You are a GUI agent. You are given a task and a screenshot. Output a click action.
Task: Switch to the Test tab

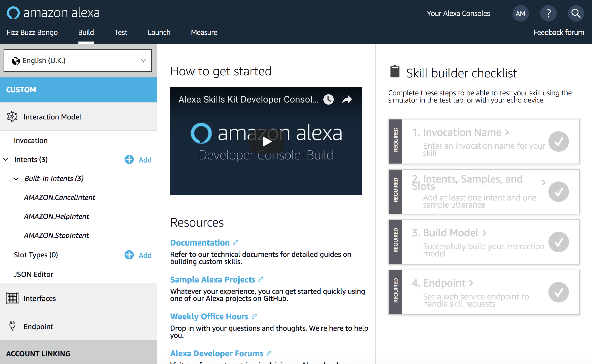click(121, 32)
